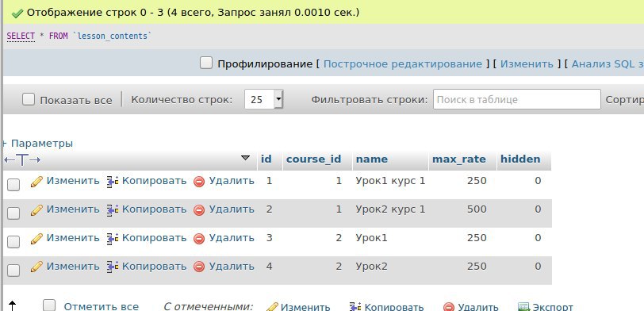This screenshot has height=311, width=644.
Task: Click the sort triangle in the table header
Action: [245, 158]
